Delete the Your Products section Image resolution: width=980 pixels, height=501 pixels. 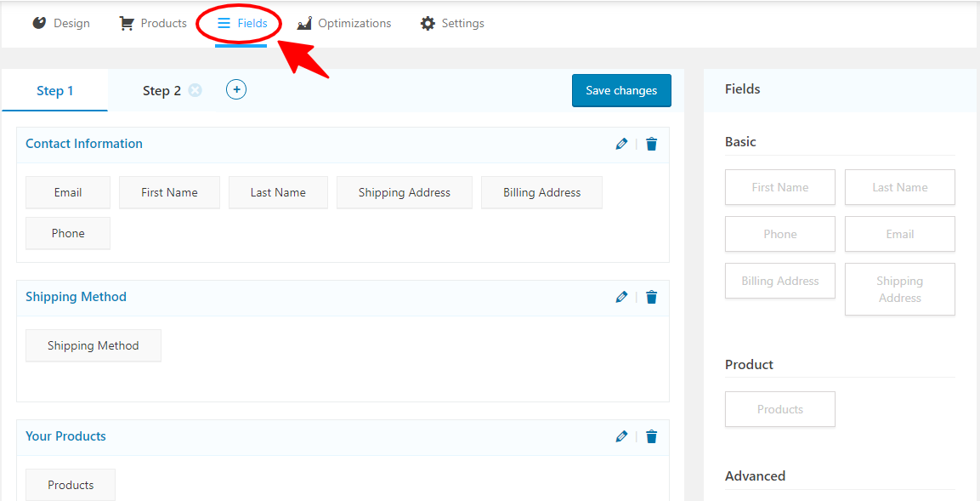pos(651,436)
